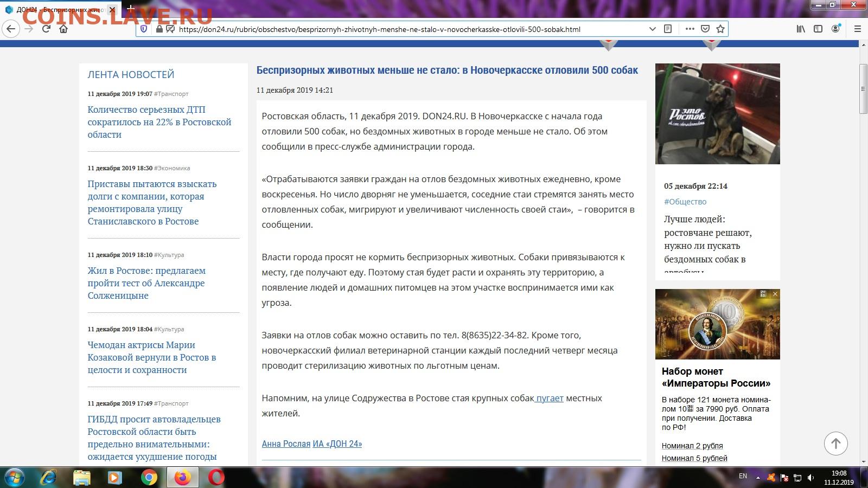This screenshot has width=868, height=488.
Task: Launch Google Chrome from taskbar
Action: click(149, 477)
